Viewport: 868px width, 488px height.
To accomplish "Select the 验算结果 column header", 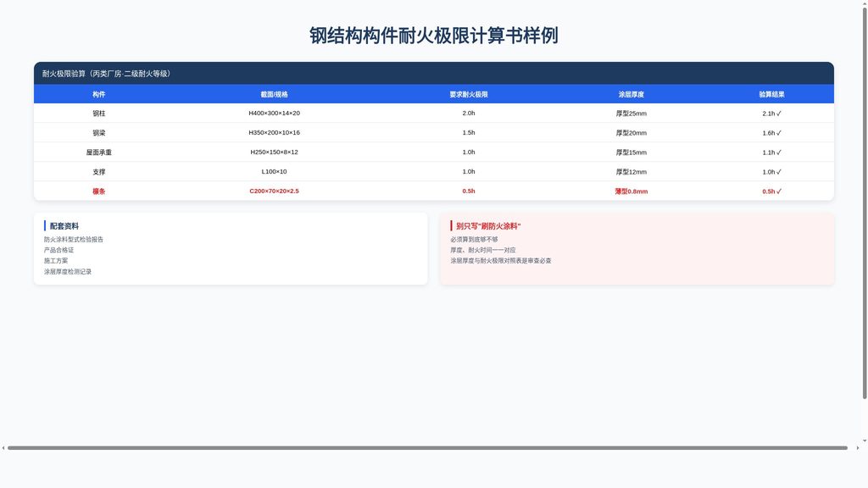I will tap(771, 95).
